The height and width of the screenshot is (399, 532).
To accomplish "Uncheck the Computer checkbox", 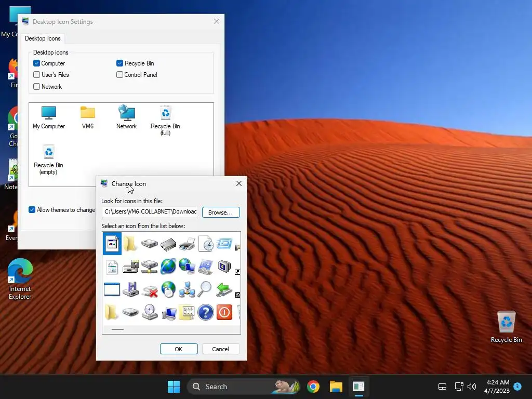I will 37,63.
